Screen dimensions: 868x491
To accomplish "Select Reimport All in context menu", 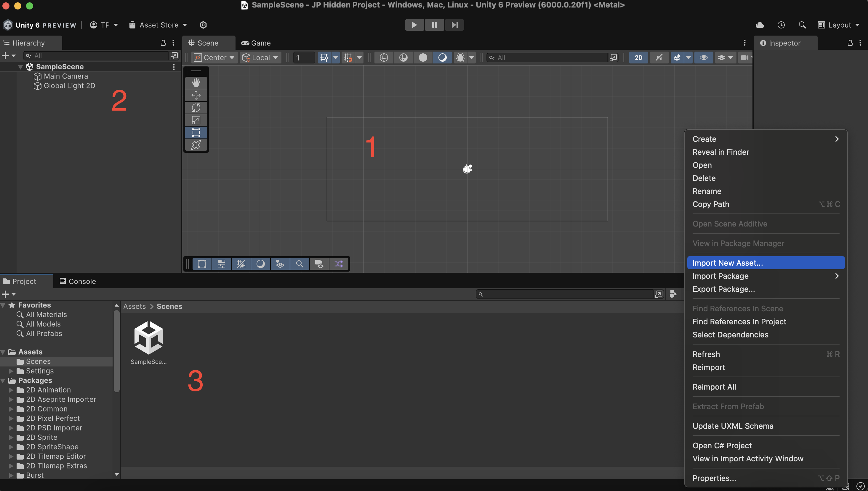I will [x=765, y=387].
